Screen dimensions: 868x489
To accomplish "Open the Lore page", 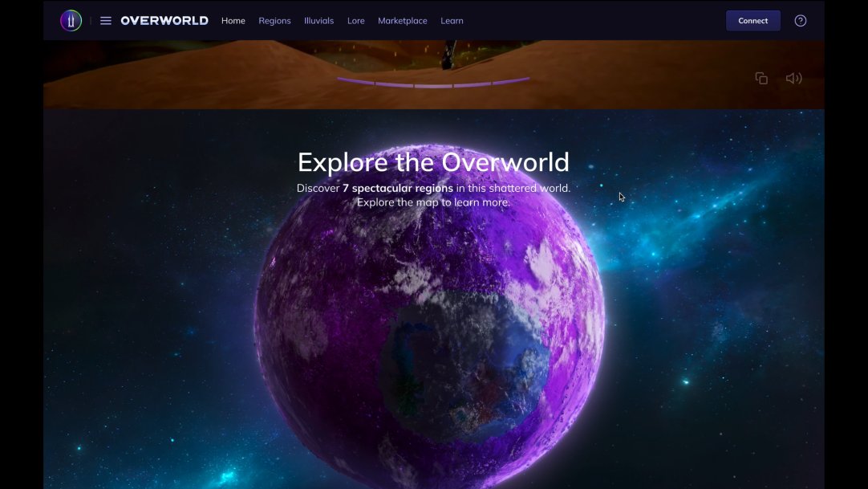I will [356, 21].
